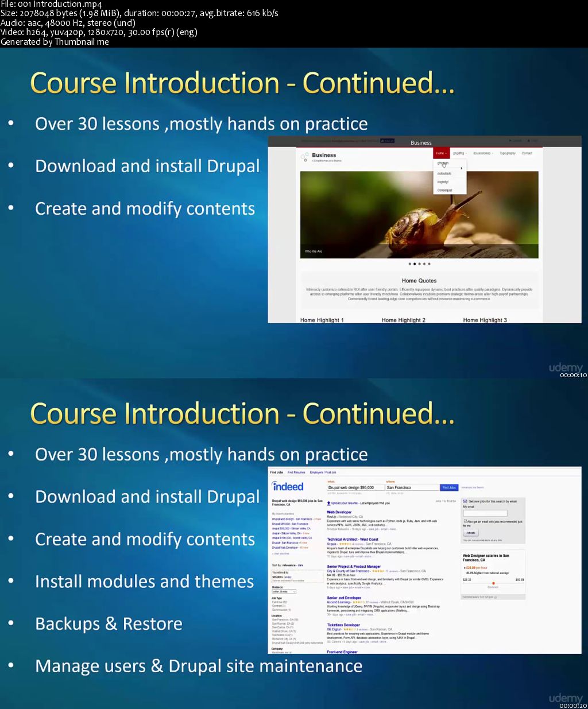Open the Typography menu on the Business site
Image resolution: width=588 pixels, height=709 pixels.
[x=508, y=153]
